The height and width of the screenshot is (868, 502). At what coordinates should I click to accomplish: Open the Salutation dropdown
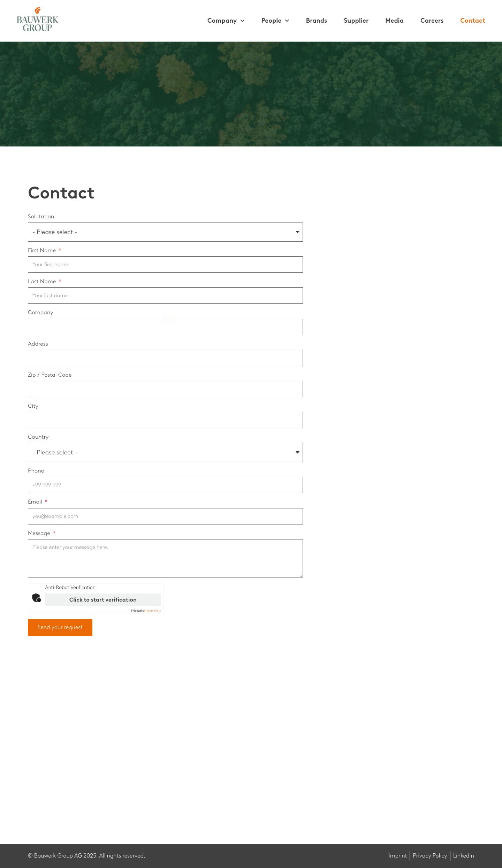coord(165,232)
